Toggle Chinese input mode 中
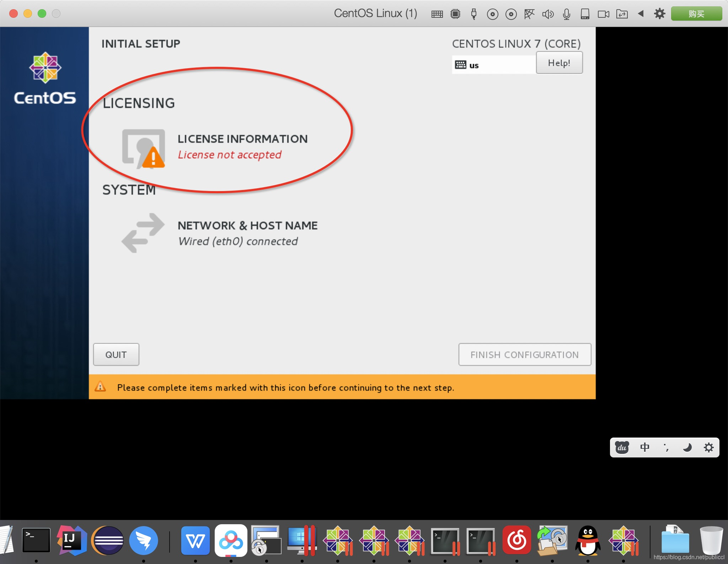Image resolution: width=728 pixels, height=564 pixels. pos(644,448)
